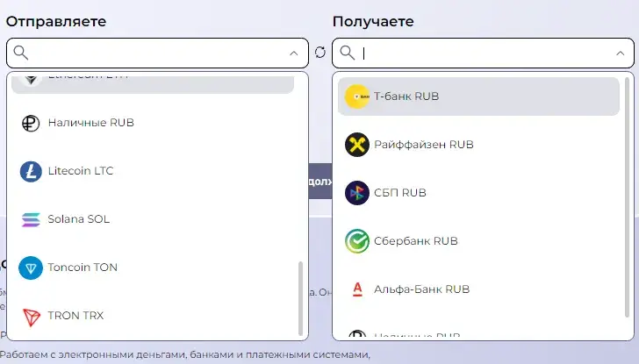Click the green Сбербанк logo icon

click(x=357, y=241)
